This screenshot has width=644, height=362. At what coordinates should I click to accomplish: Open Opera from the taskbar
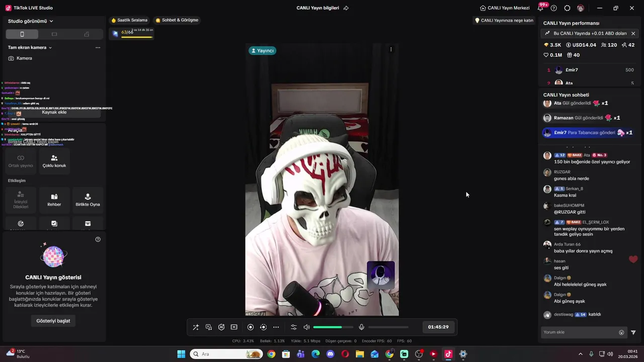point(345,354)
